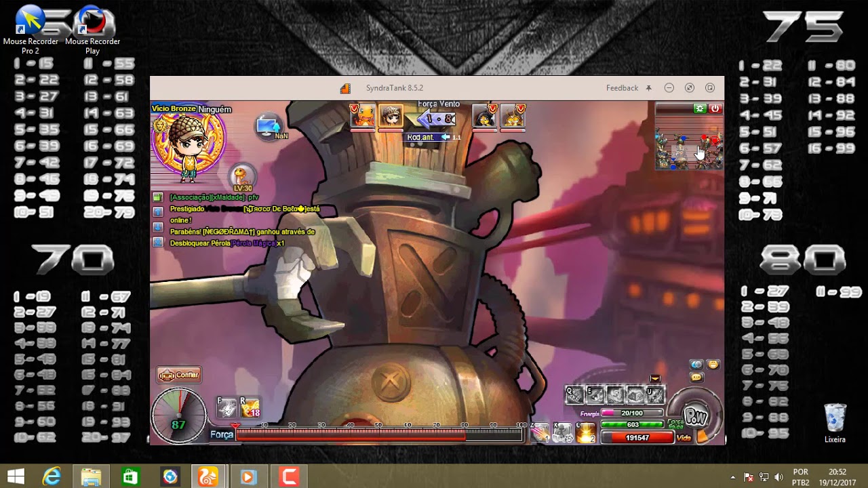The height and width of the screenshot is (488, 868).
Task: Select the yellow creature enemy portrait
Action: pyautogui.click(x=512, y=117)
